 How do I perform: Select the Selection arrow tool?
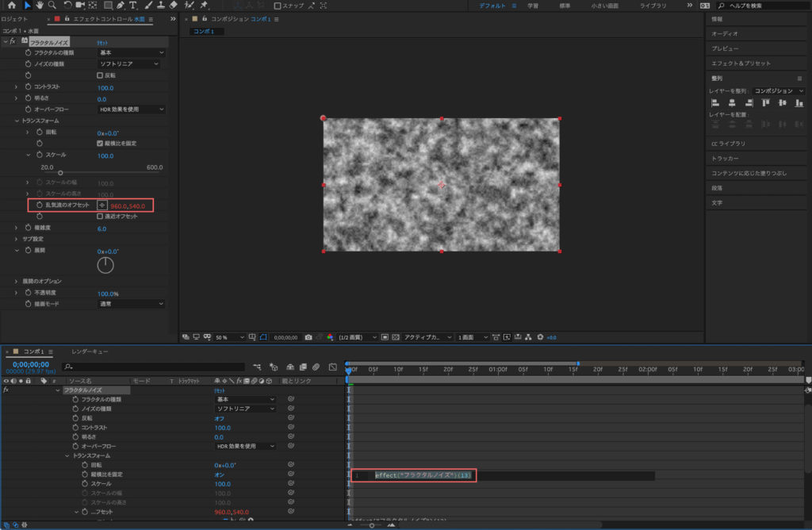pos(28,6)
